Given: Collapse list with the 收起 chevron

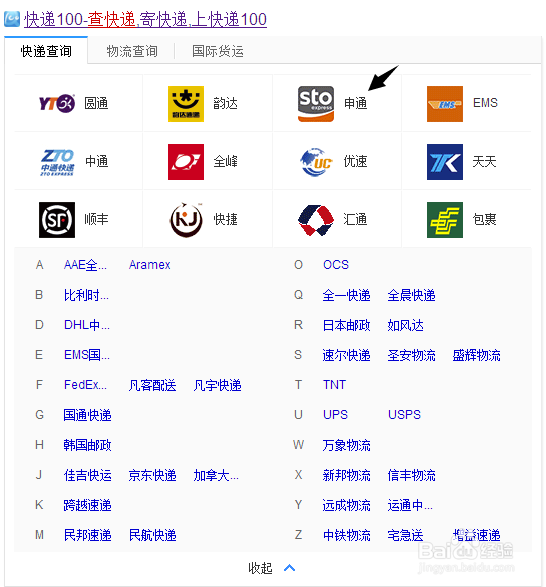Looking at the screenshot, I should [289, 568].
